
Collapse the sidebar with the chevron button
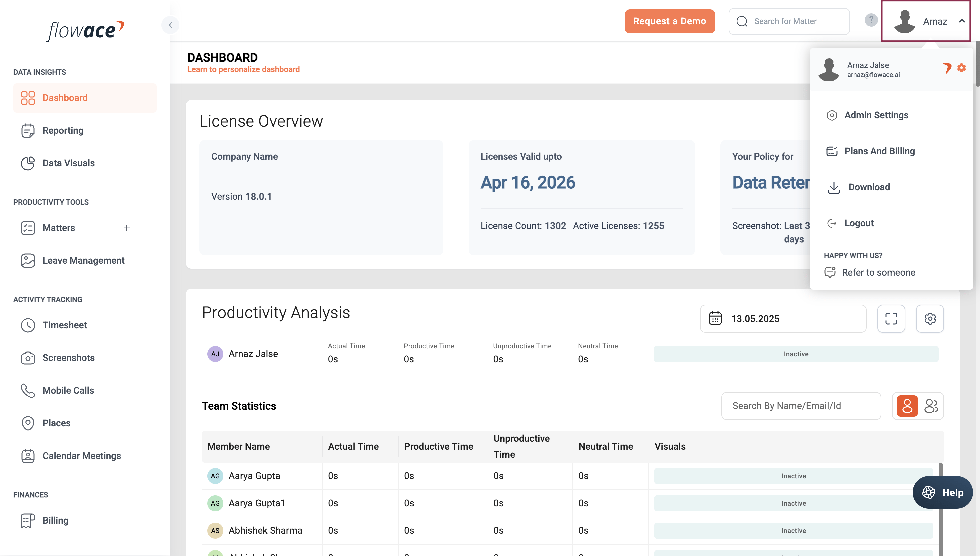click(x=170, y=25)
